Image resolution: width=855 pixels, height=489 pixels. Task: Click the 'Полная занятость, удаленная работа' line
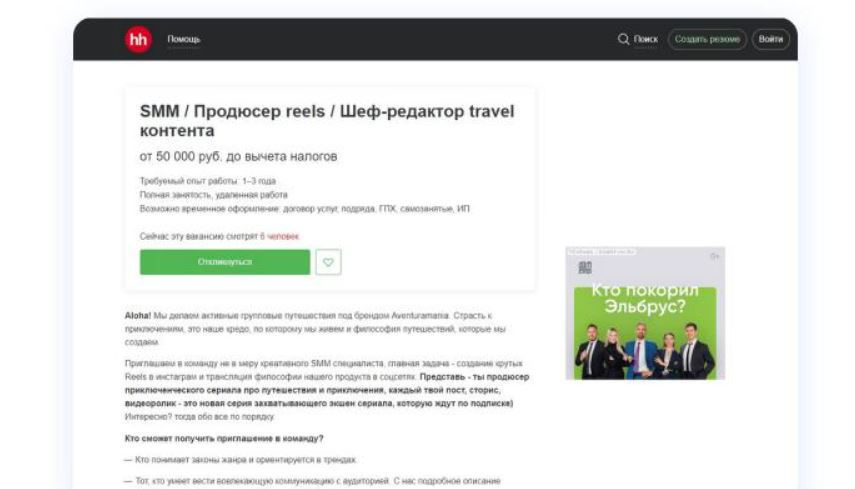[x=214, y=195]
